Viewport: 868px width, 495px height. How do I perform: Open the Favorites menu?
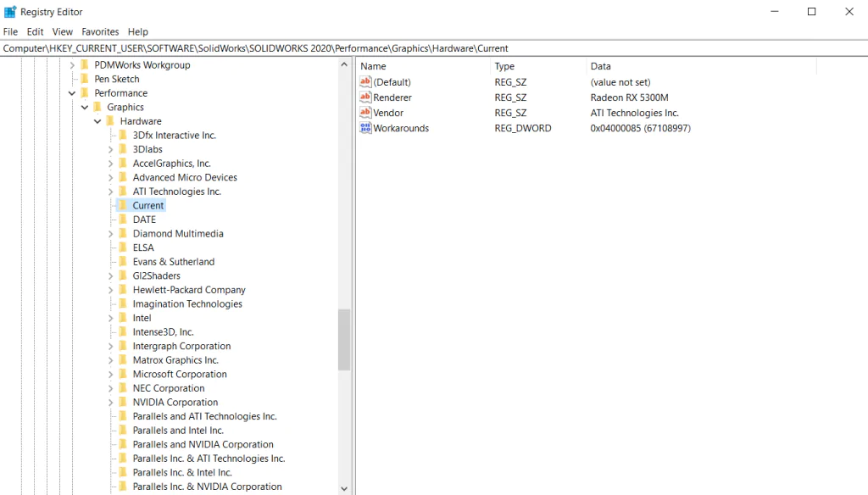[x=100, y=31]
